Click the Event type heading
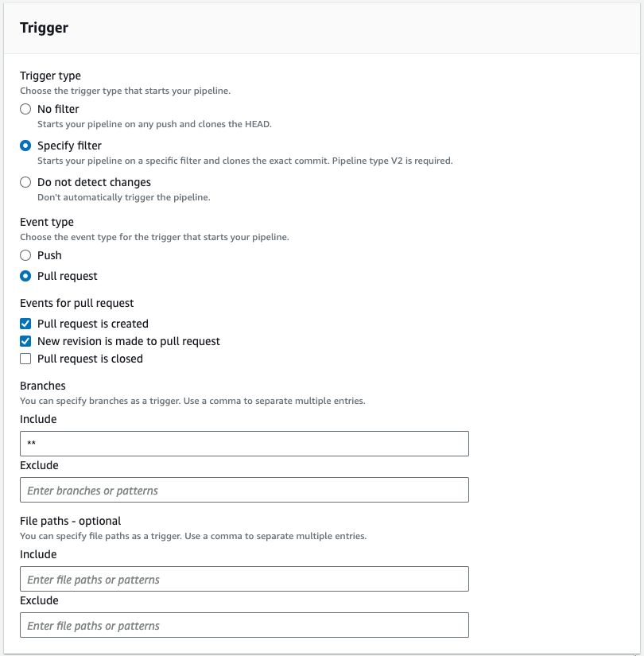The width and height of the screenshot is (644, 656). 47,222
